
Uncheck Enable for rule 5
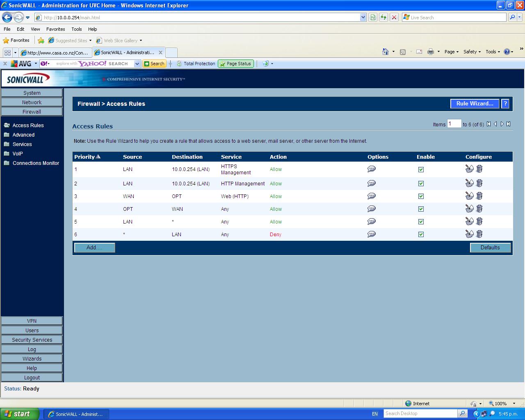tap(421, 222)
